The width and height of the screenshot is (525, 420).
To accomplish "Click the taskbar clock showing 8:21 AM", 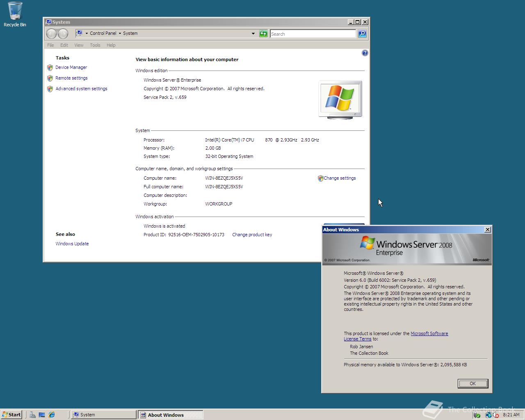I will 511,415.
